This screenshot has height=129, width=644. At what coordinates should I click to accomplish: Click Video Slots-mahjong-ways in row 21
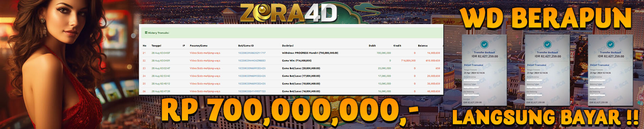pos(205,53)
